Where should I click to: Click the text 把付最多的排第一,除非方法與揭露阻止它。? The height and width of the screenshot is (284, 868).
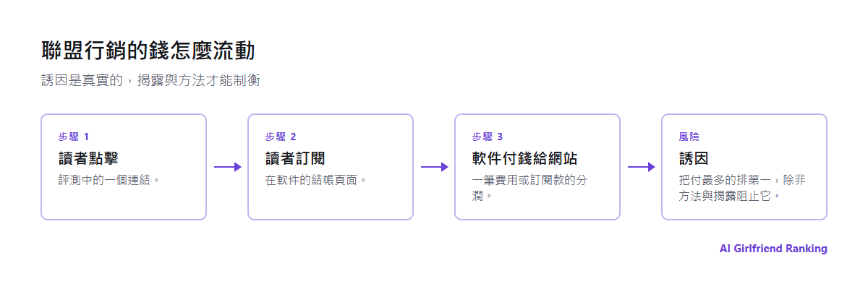[742, 187]
